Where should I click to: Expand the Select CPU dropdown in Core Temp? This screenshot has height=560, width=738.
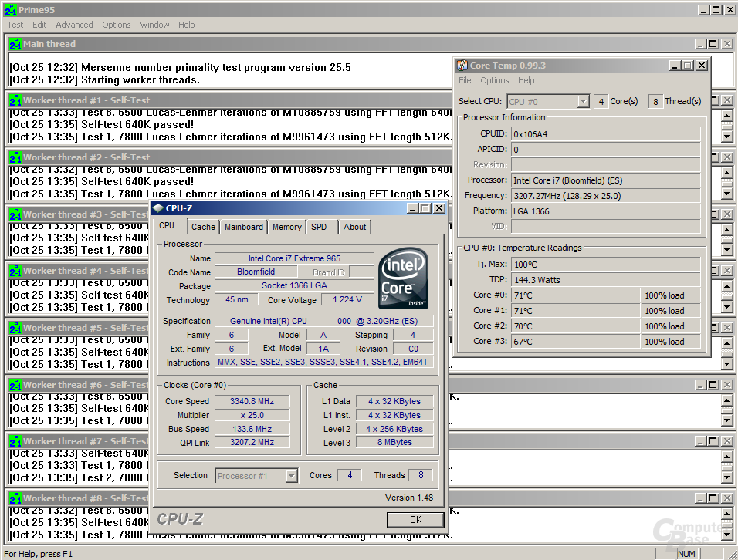click(583, 101)
